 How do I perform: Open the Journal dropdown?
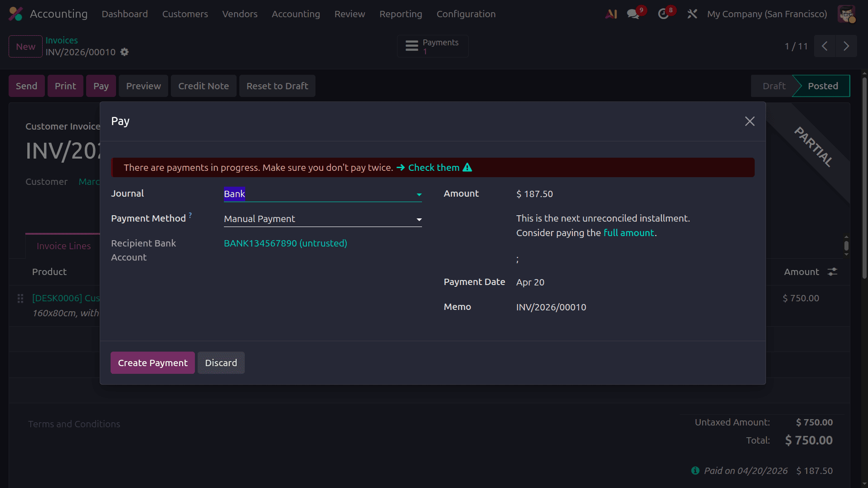419,194
